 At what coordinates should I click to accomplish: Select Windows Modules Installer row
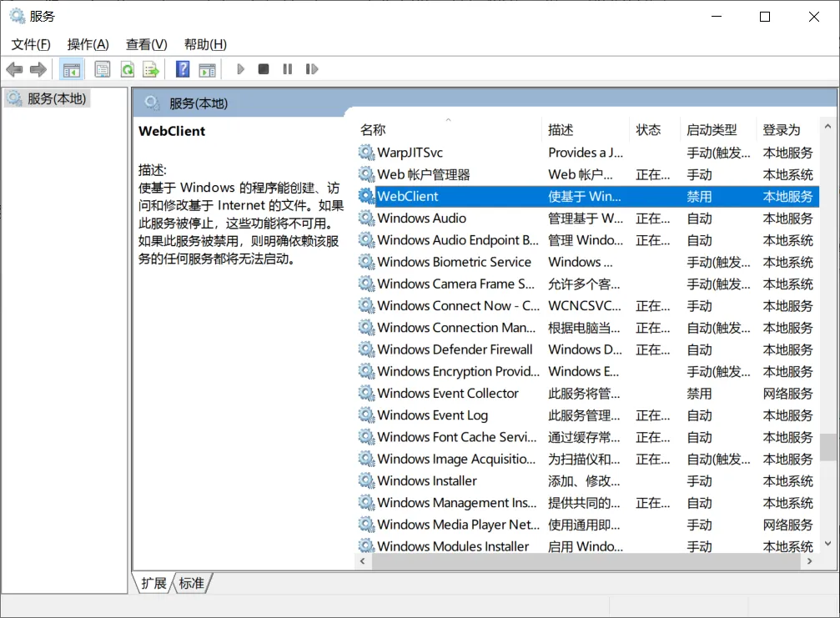pos(587,546)
